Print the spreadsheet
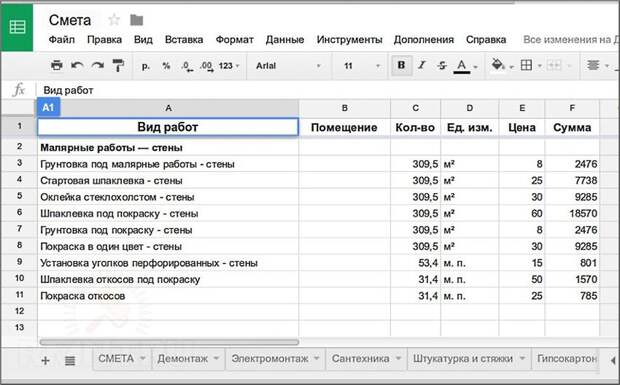Image resolution: width=620 pixels, height=385 pixels. tap(57, 65)
